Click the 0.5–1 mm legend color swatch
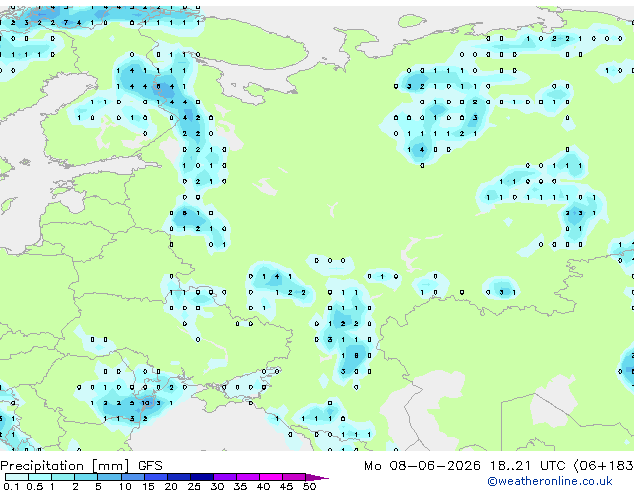The width and height of the screenshot is (634, 490). point(40,477)
